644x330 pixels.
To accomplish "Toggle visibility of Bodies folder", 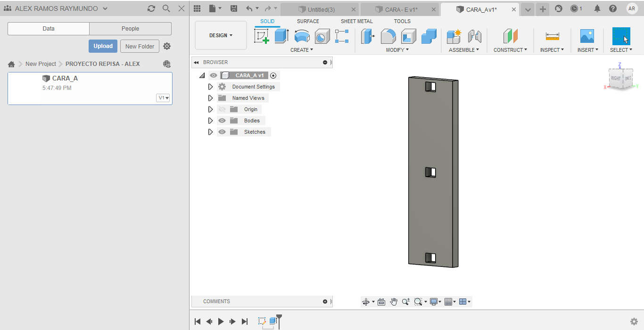I will pos(222,121).
